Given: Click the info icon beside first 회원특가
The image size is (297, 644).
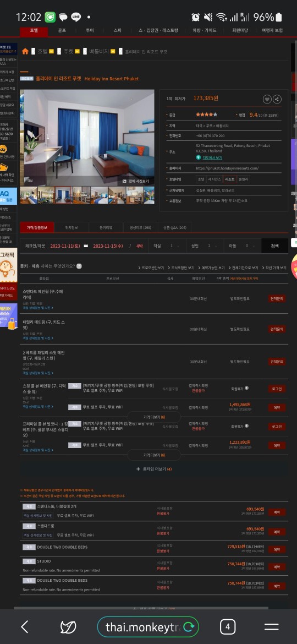Looking at the screenshot, I should [246, 388].
